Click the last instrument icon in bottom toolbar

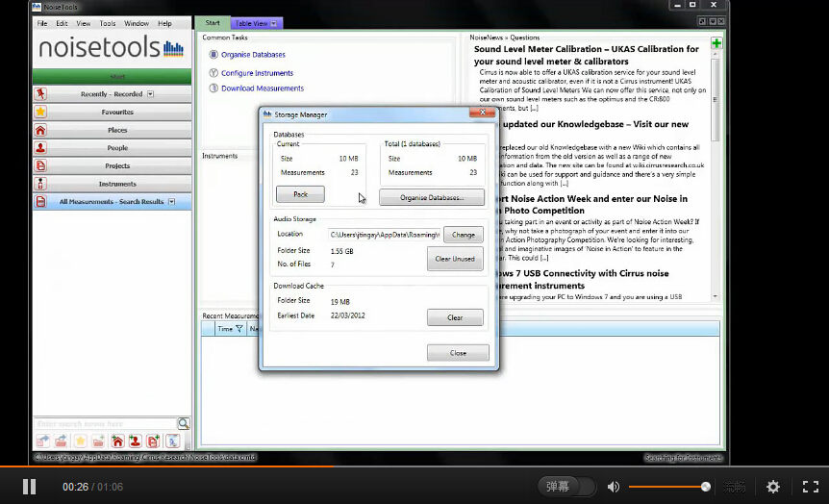(172, 441)
